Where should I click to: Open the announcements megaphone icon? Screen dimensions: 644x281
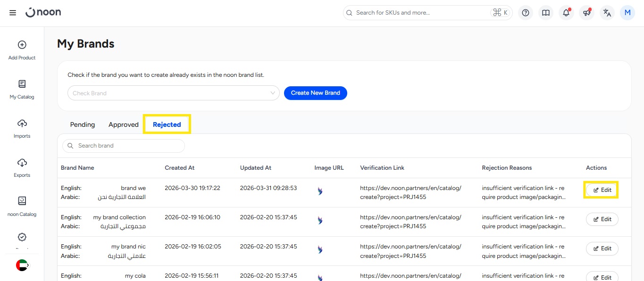point(586,13)
